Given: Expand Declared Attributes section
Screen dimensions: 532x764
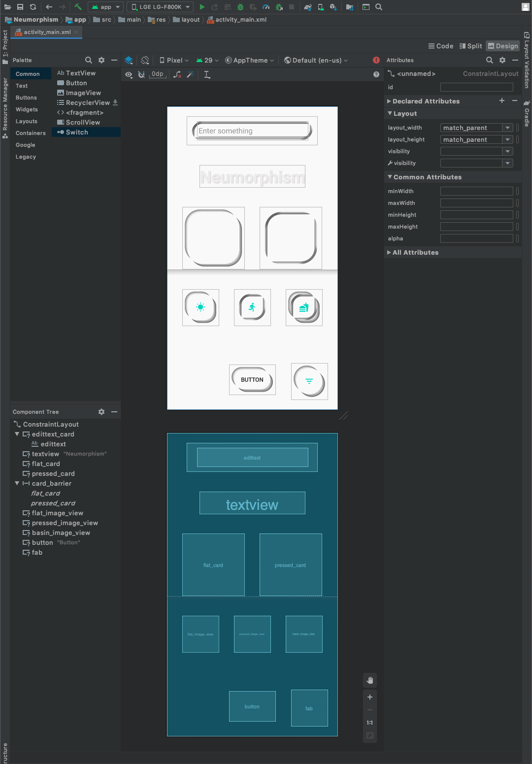Looking at the screenshot, I should pyautogui.click(x=389, y=101).
